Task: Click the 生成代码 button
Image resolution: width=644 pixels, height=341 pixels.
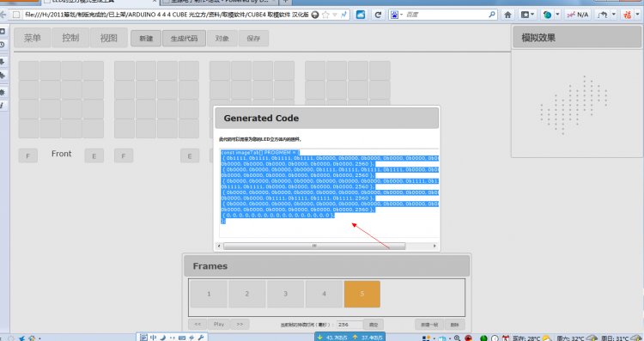Action: (x=184, y=38)
